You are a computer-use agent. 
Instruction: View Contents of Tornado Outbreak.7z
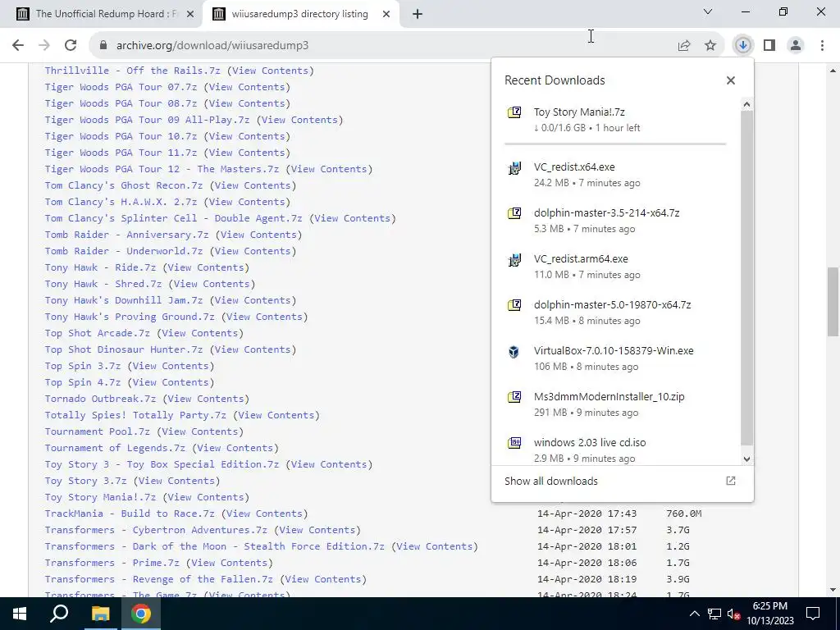point(205,399)
